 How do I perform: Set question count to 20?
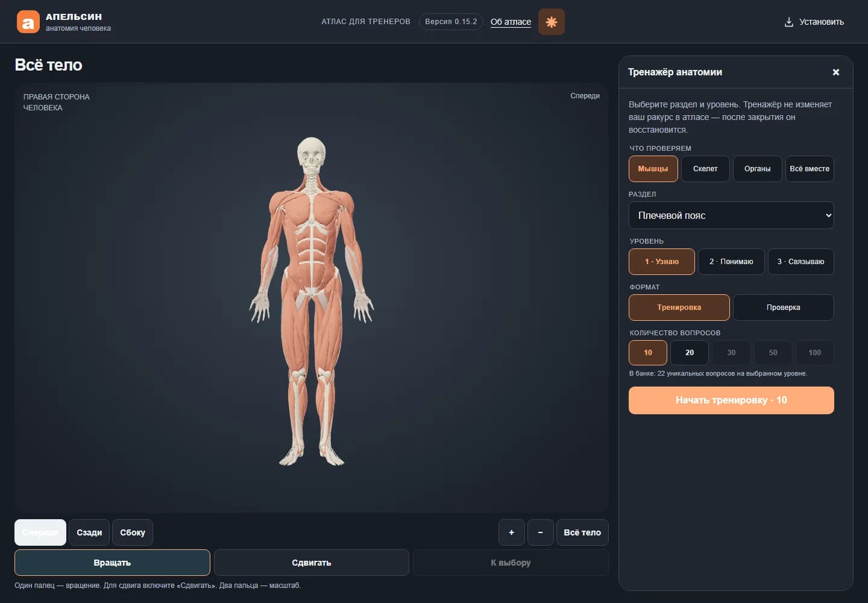689,353
